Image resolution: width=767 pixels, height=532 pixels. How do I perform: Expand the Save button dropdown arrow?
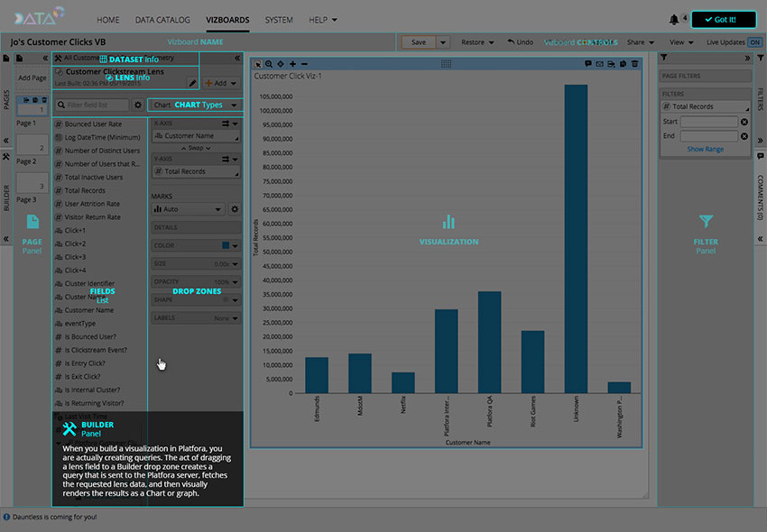442,42
